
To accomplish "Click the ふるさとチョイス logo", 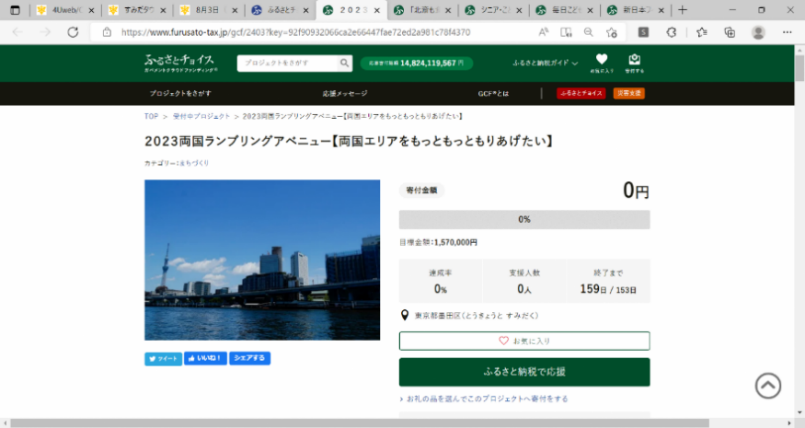I will 184,63.
